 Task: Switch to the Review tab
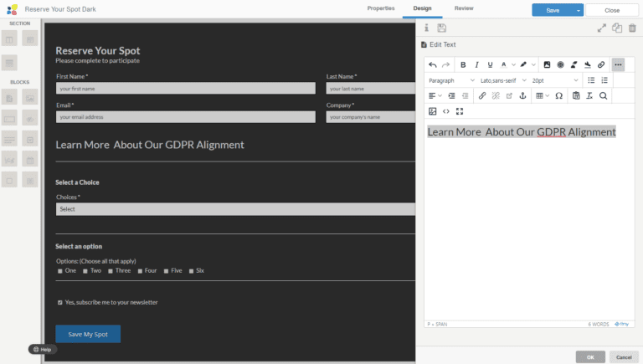click(463, 8)
